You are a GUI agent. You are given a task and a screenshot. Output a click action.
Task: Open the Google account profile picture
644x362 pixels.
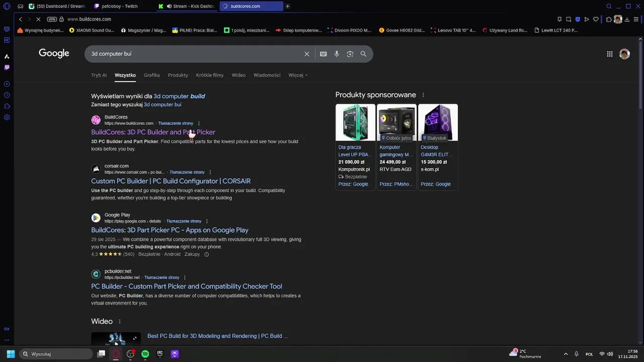[x=625, y=54]
